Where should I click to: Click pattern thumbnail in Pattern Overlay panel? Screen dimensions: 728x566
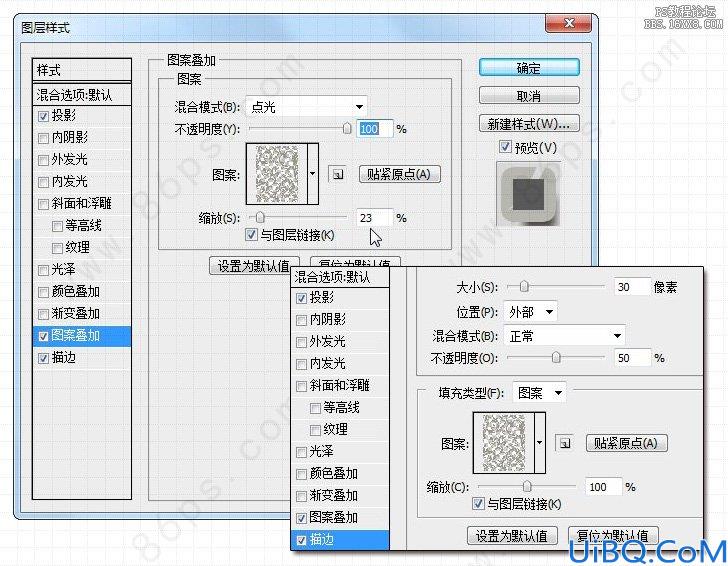pyautogui.click(x=277, y=174)
